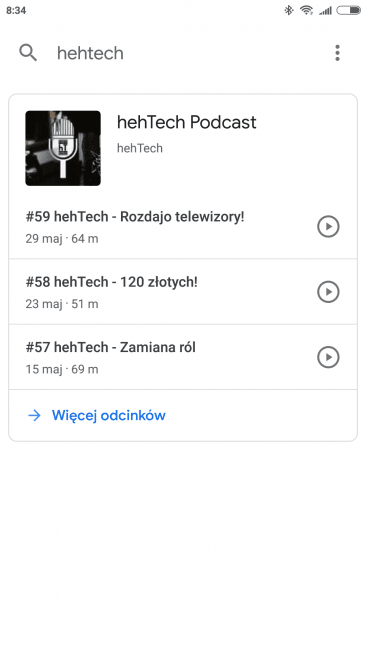Select the hehTech publisher name
366x650 pixels.
click(140, 148)
